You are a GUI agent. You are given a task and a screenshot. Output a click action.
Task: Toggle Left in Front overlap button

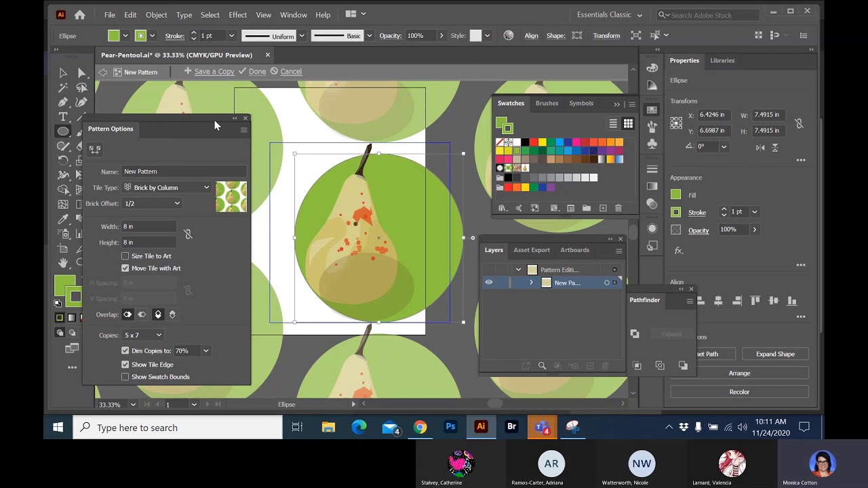(x=127, y=314)
